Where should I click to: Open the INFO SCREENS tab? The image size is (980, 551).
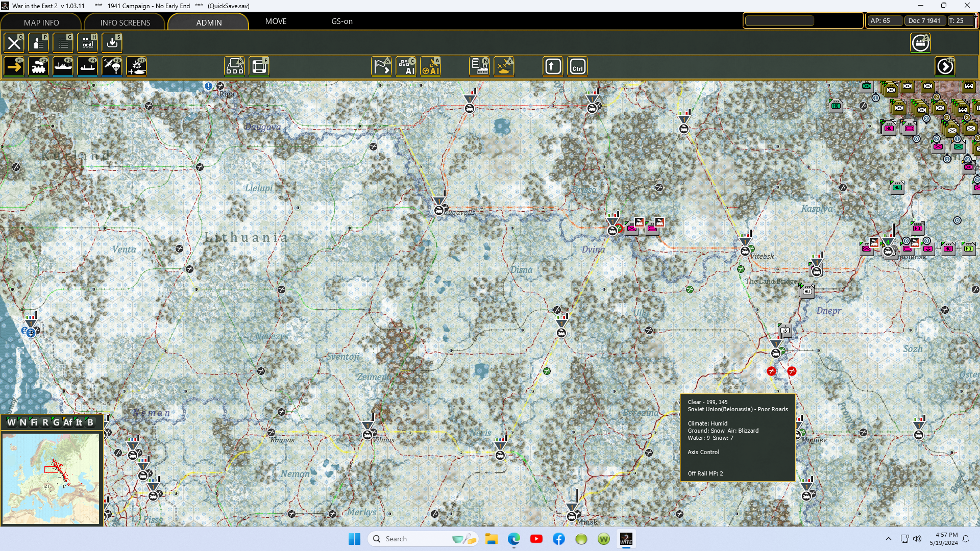click(x=125, y=22)
